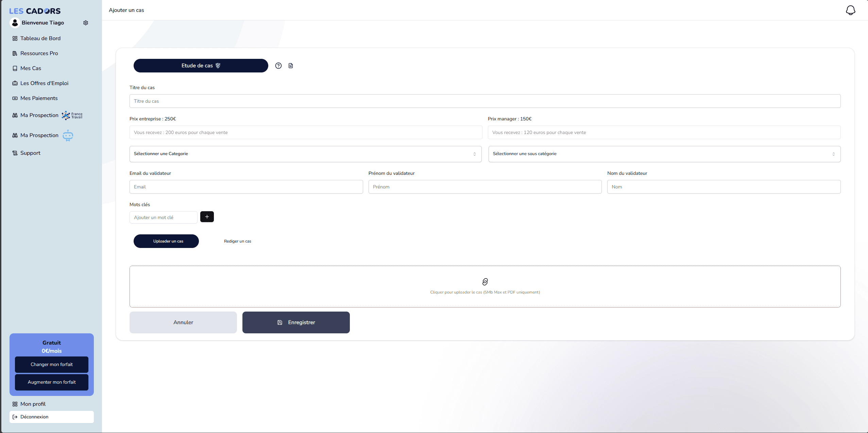Expand Sélectionner une Categorie dropdown
This screenshot has width=868, height=433.
click(x=305, y=154)
